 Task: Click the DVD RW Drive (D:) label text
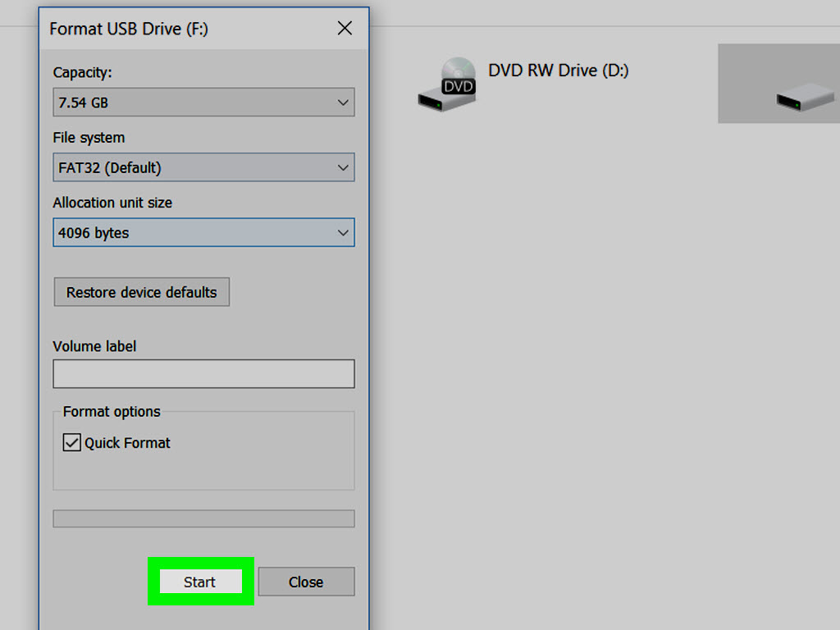558,71
